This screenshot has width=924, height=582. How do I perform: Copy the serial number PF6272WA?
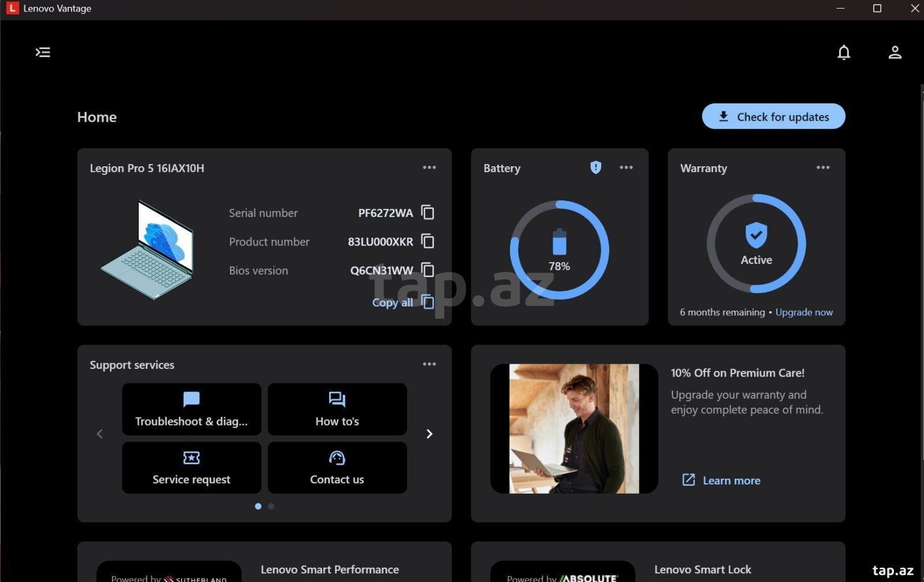[427, 212]
